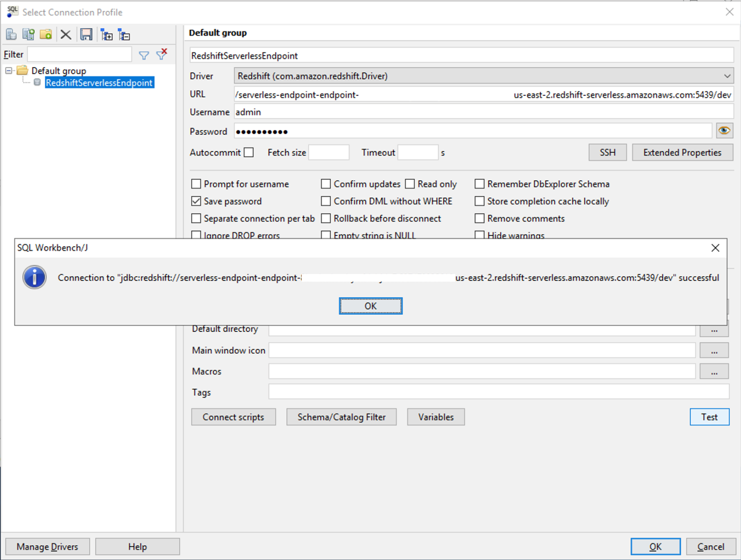Close the Select Connection Profile window

pos(729,12)
